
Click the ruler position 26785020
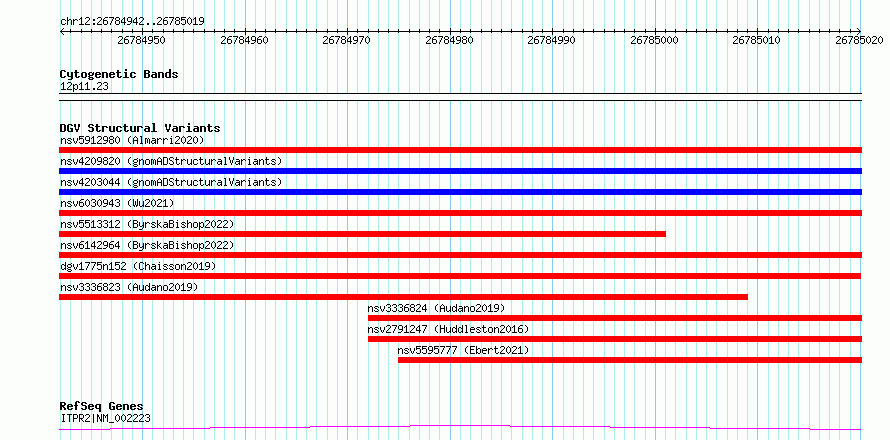coord(861,40)
